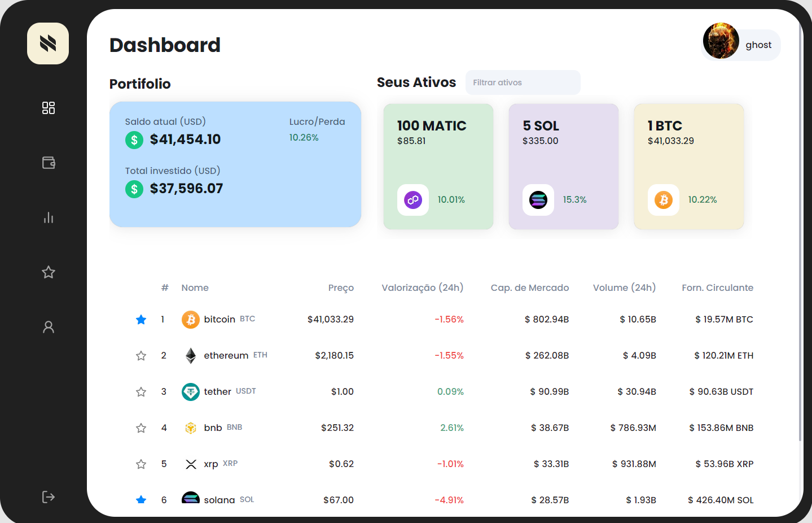Screen dimensions: 812x523
Task: Sort table by Preço column header
Action: click(341, 288)
